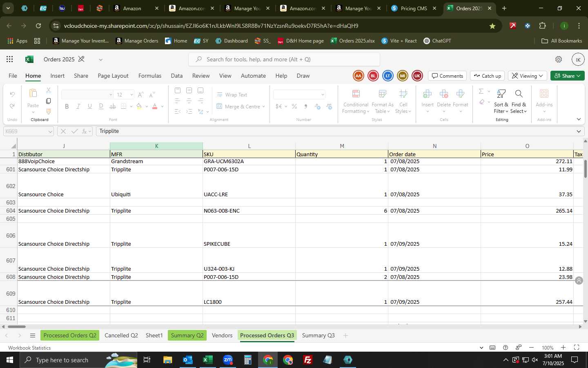The height and width of the screenshot is (368, 588).
Task: Open the document title dropdown chevron
Action: 100,59
